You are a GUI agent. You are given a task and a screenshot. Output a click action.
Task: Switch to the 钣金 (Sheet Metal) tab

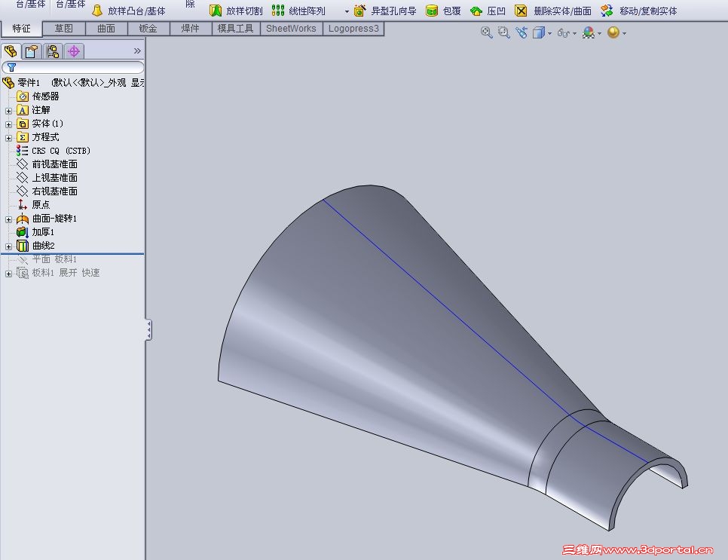(148, 29)
